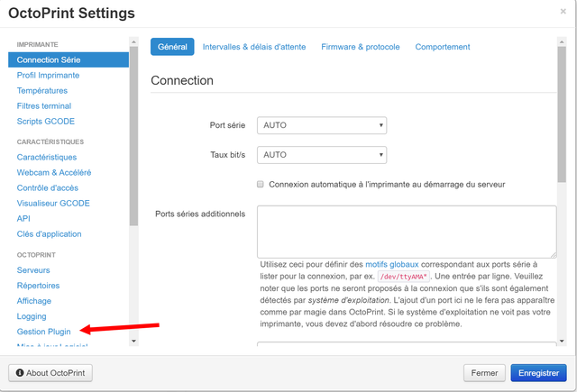Open Connection Série settings section

point(69,60)
